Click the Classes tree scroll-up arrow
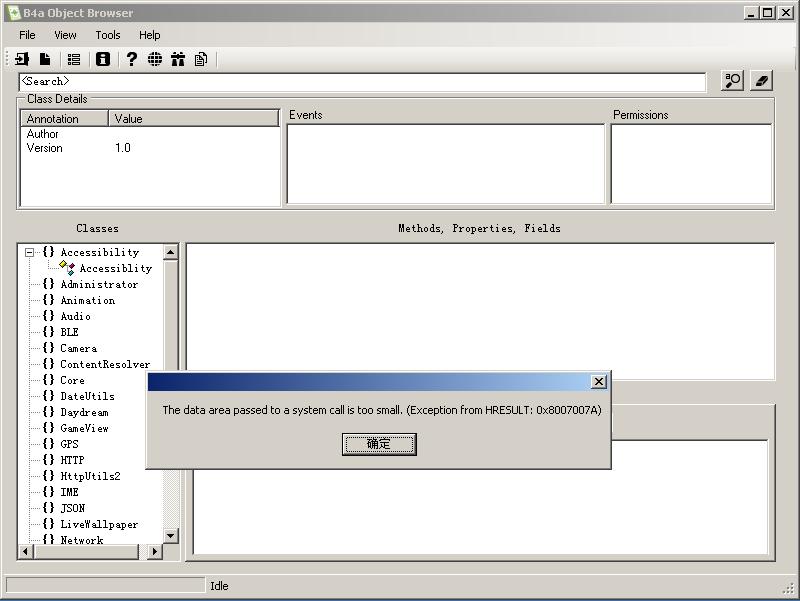The image size is (800, 601). click(x=170, y=252)
